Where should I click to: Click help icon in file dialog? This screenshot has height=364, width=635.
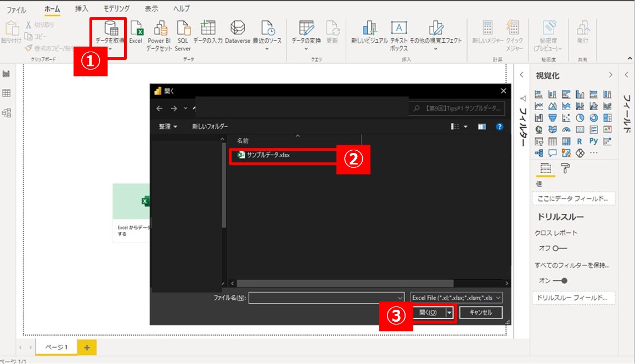[x=499, y=126]
